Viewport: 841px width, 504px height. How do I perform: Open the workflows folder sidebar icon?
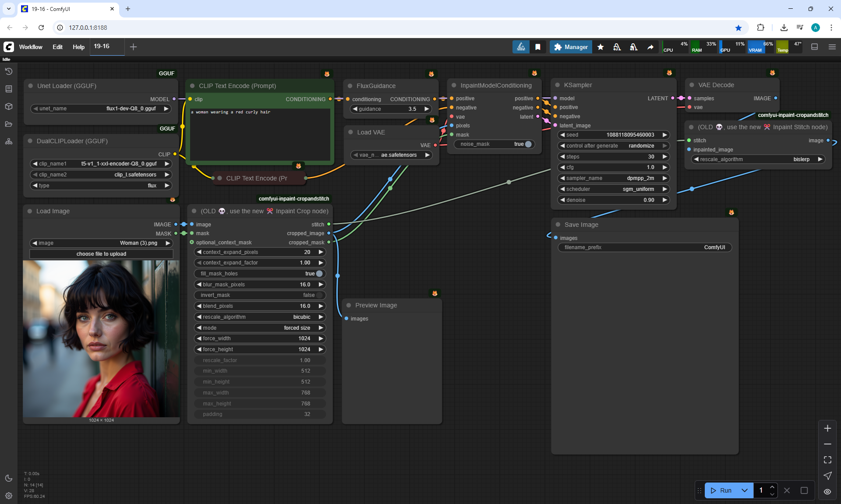pyautogui.click(x=9, y=124)
